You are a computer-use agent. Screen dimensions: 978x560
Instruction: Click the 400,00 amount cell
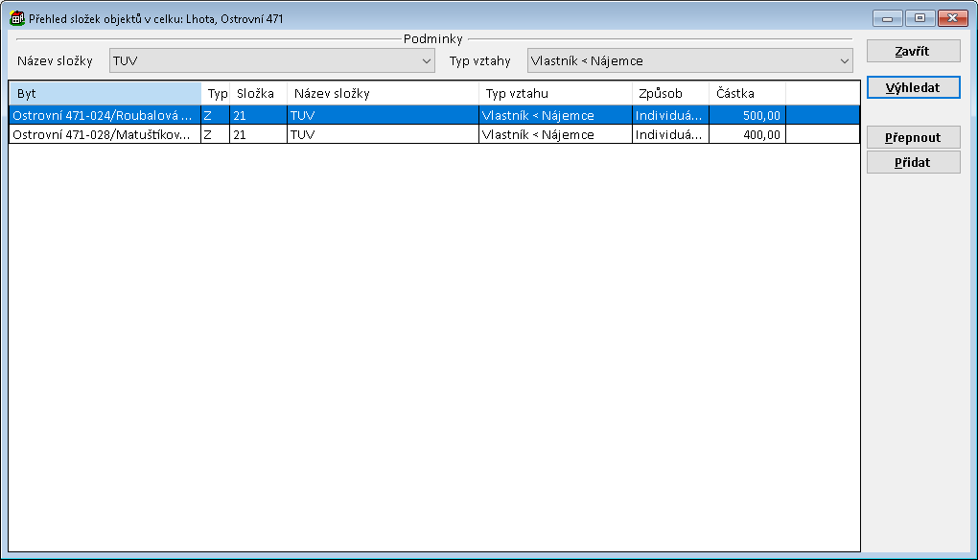(x=747, y=135)
